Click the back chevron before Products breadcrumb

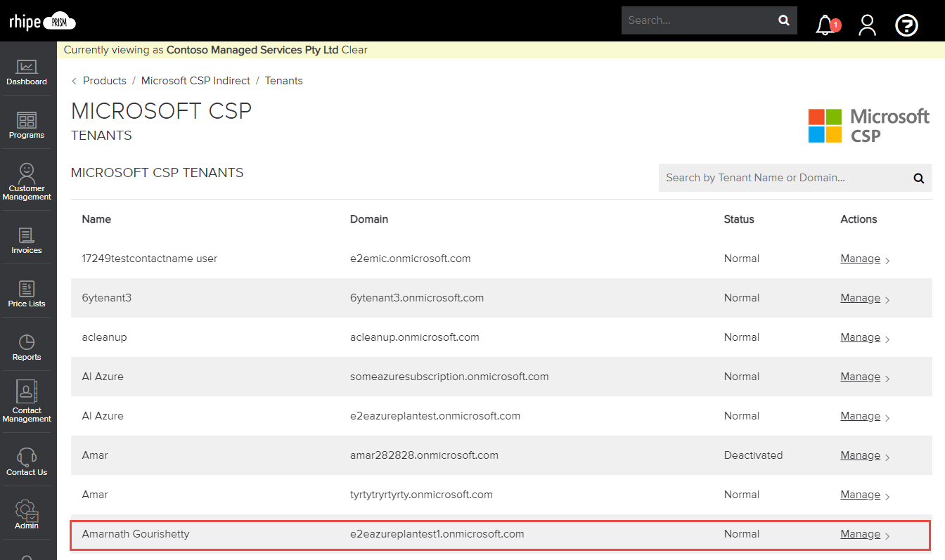click(74, 80)
